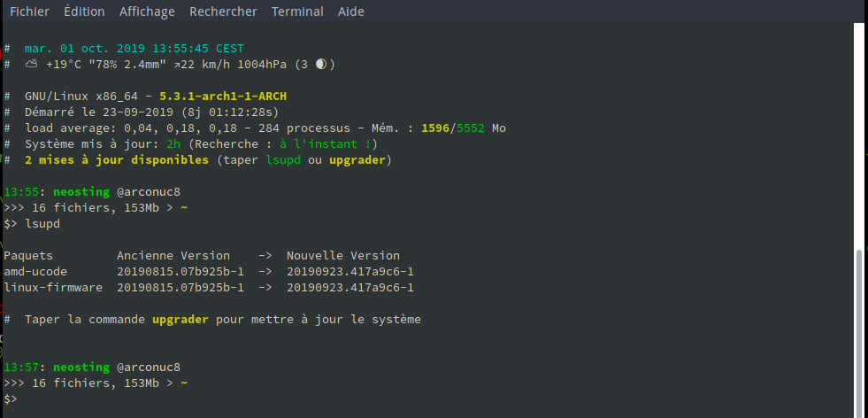Click 'upgrader' in 'Taper la commande' line

point(181,320)
